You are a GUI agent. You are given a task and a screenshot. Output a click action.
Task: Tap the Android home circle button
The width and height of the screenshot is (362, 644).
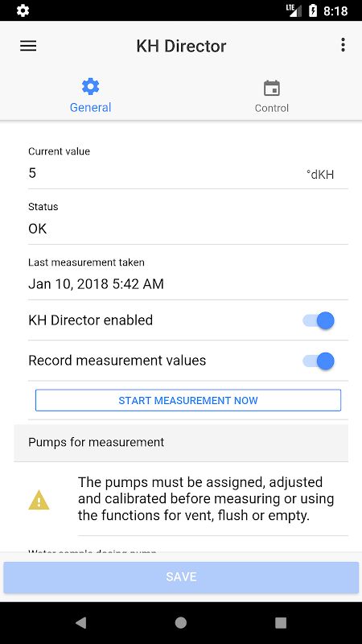(x=180, y=622)
